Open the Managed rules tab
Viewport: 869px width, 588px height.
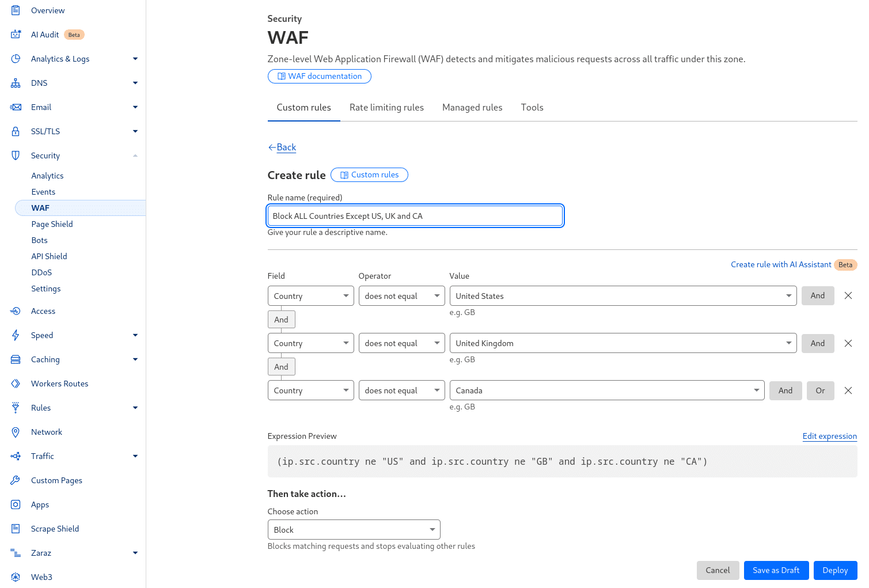pyautogui.click(x=472, y=108)
